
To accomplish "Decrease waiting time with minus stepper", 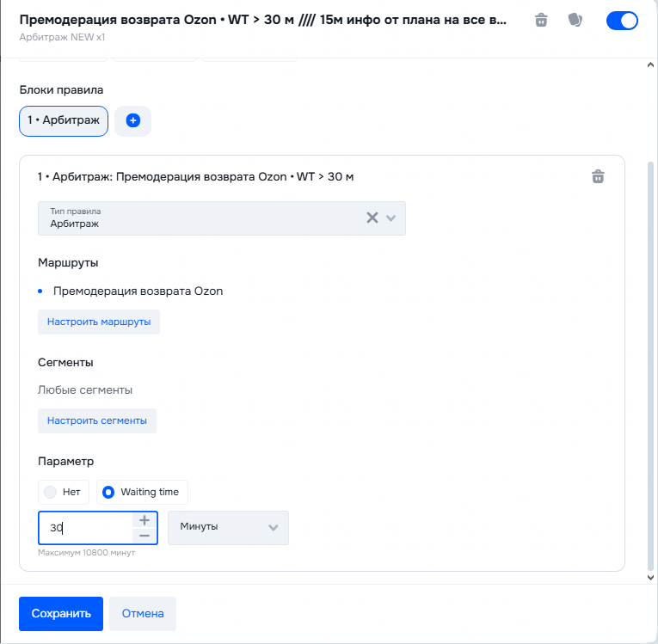I will coord(145,536).
